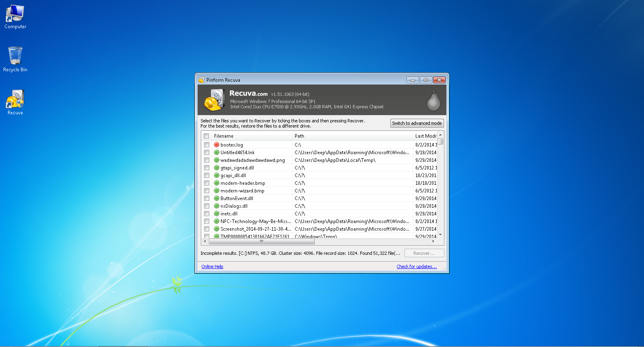Open the Check for updates link
This screenshot has height=347, width=644.
(x=417, y=266)
